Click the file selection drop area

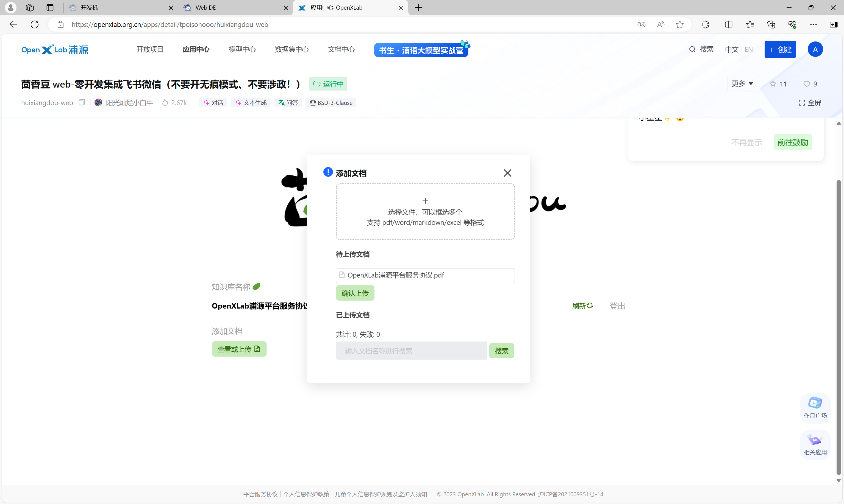425,212
